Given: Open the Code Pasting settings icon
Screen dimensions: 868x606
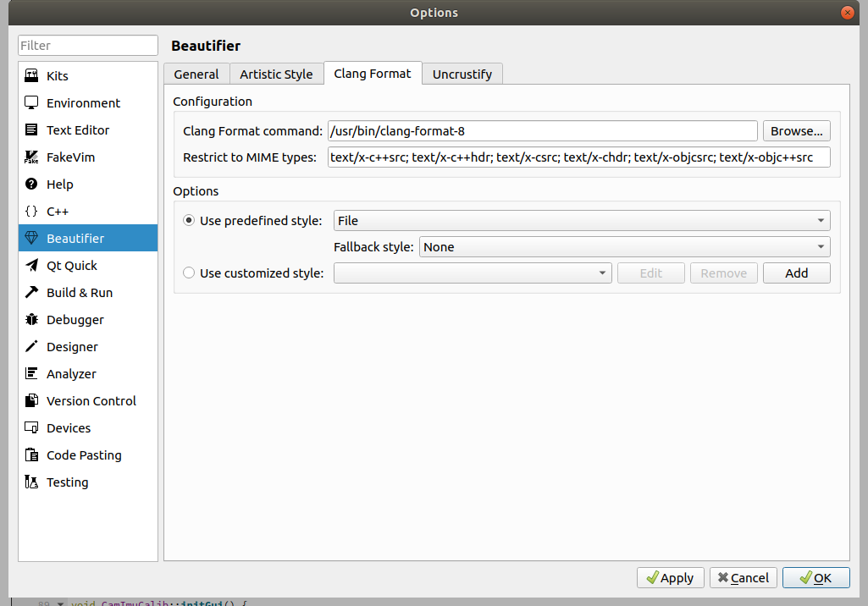Looking at the screenshot, I should tap(34, 454).
